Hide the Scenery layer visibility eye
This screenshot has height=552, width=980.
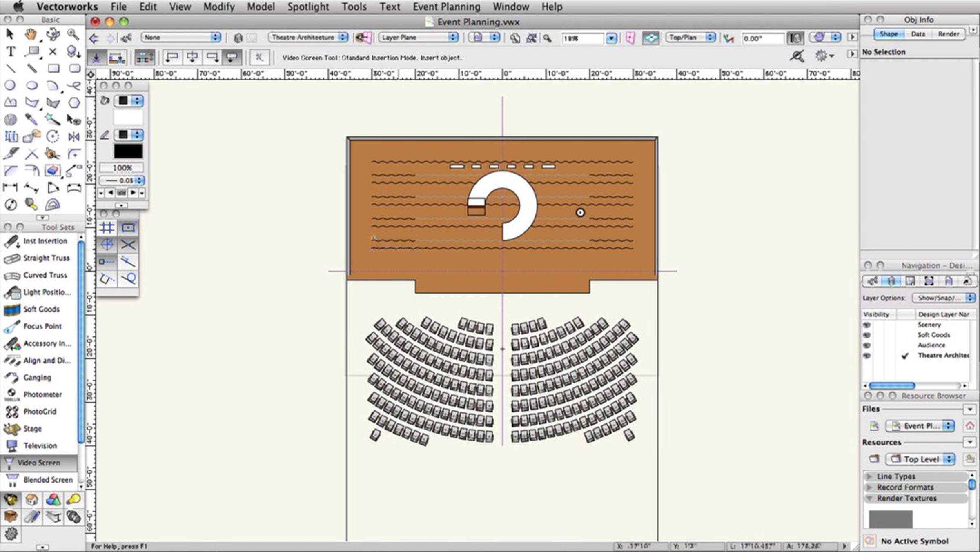click(867, 325)
